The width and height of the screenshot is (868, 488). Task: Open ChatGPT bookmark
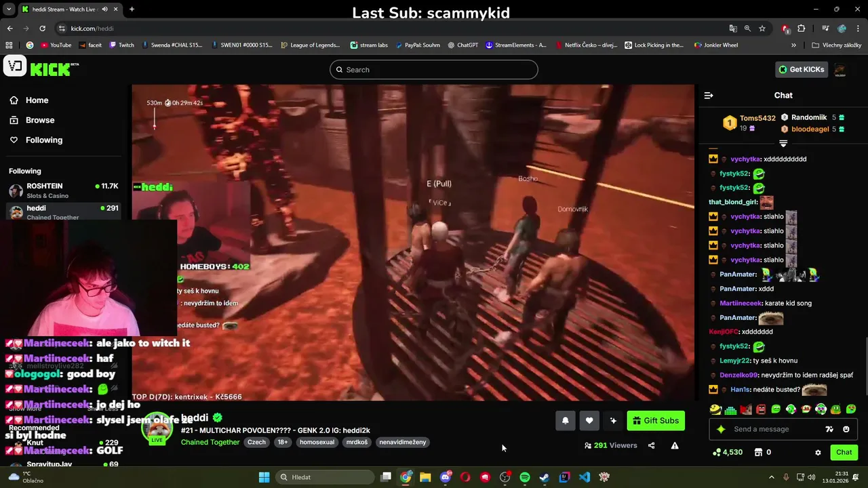click(462, 45)
